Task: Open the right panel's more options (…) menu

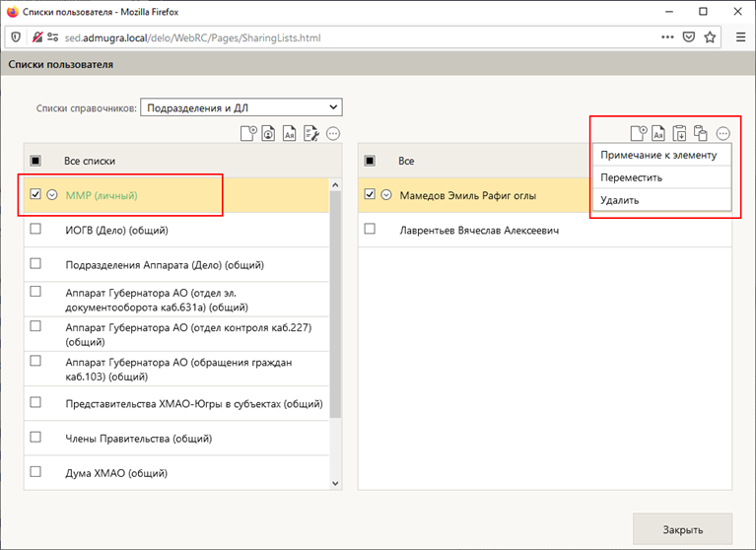Action: 722,133
